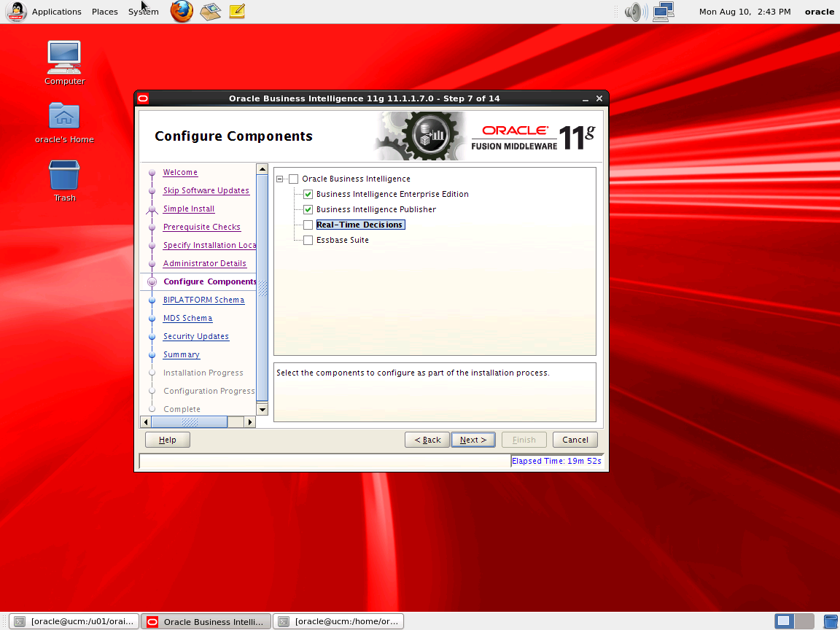
Task: Go to the Summary step
Action: coord(181,354)
